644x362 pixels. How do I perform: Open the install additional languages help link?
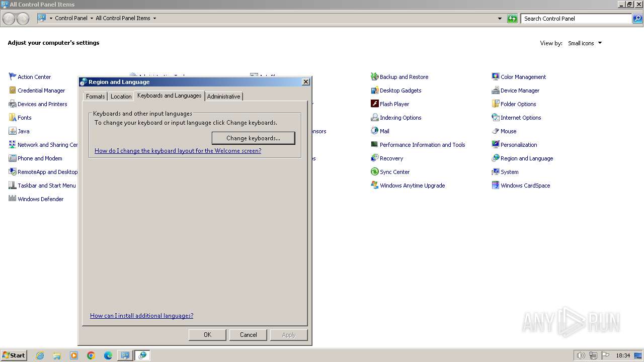click(x=141, y=316)
